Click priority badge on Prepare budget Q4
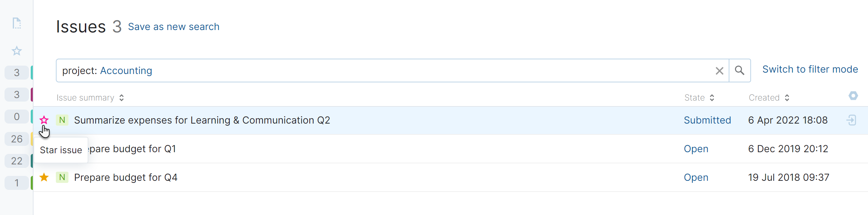This screenshot has width=868, height=215. pos(62,177)
